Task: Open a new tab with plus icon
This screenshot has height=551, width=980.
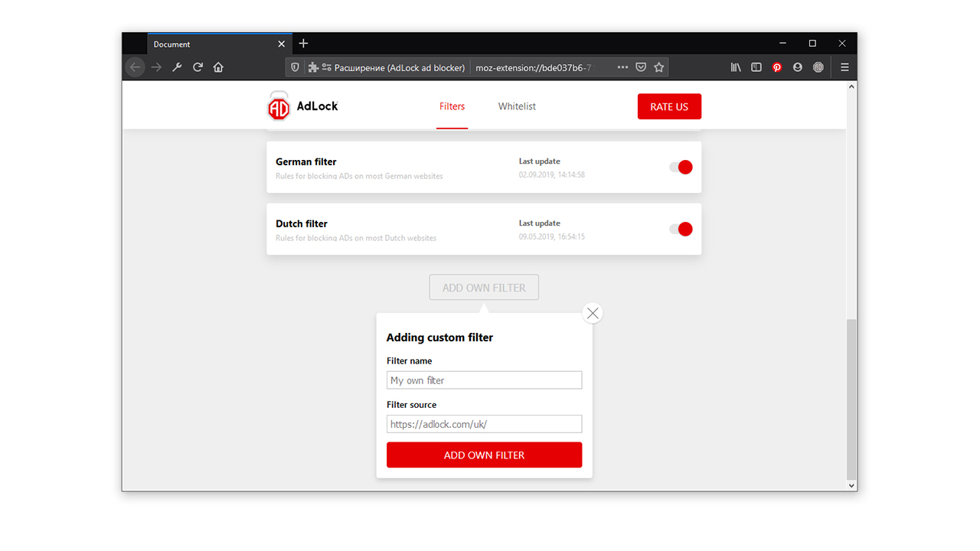Action: coord(303,44)
